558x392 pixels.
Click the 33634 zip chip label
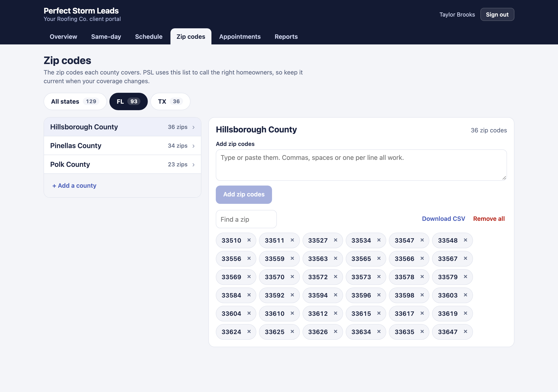tap(361, 332)
